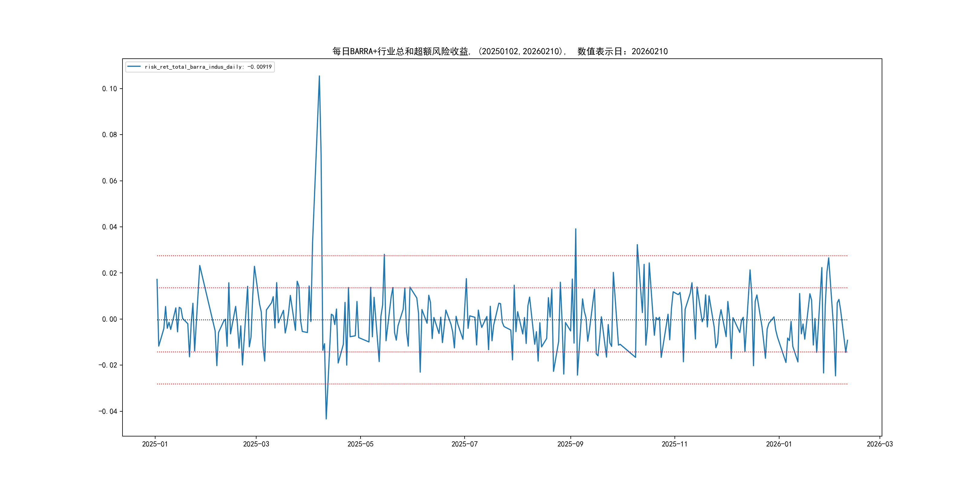Click the blue line sample in legend
The height and width of the screenshot is (490, 980).
134,67
